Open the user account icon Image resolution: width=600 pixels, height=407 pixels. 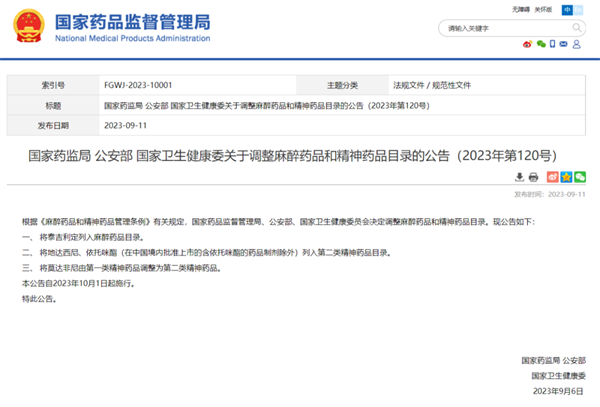click(x=578, y=44)
